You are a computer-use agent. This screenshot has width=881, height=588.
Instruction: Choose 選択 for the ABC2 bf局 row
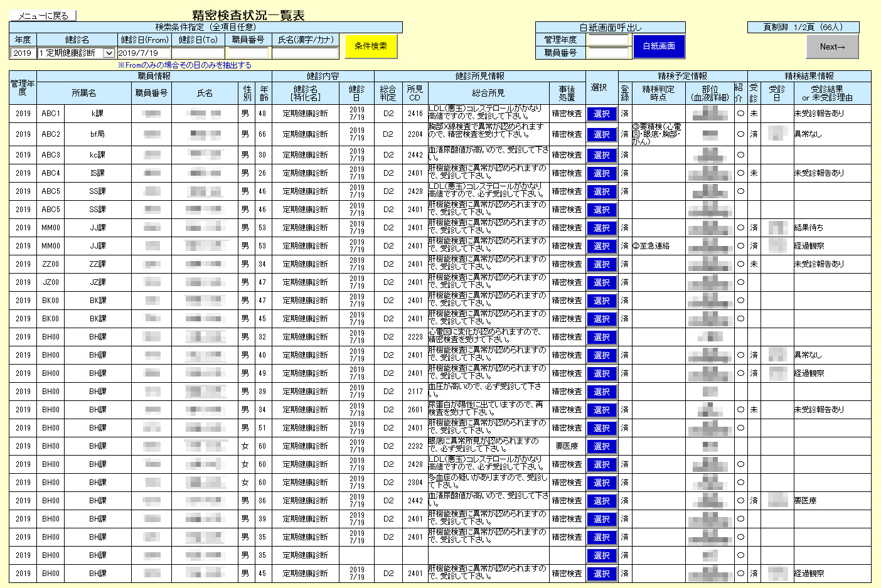602,134
